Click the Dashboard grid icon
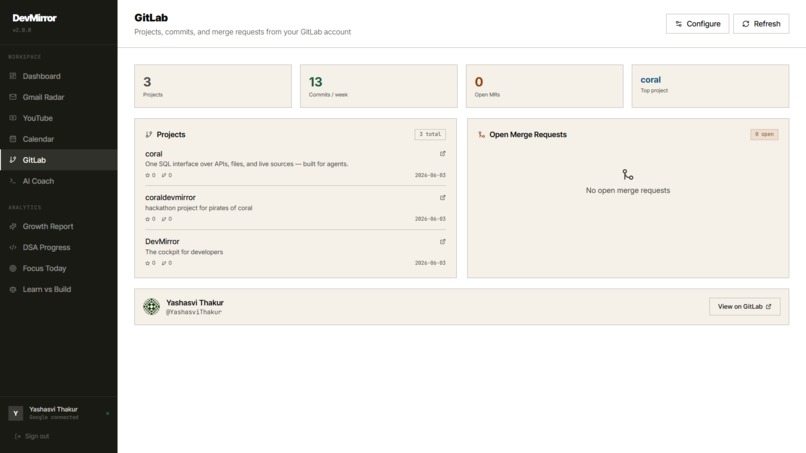Image resolution: width=806 pixels, height=453 pixels. point(13,76)
